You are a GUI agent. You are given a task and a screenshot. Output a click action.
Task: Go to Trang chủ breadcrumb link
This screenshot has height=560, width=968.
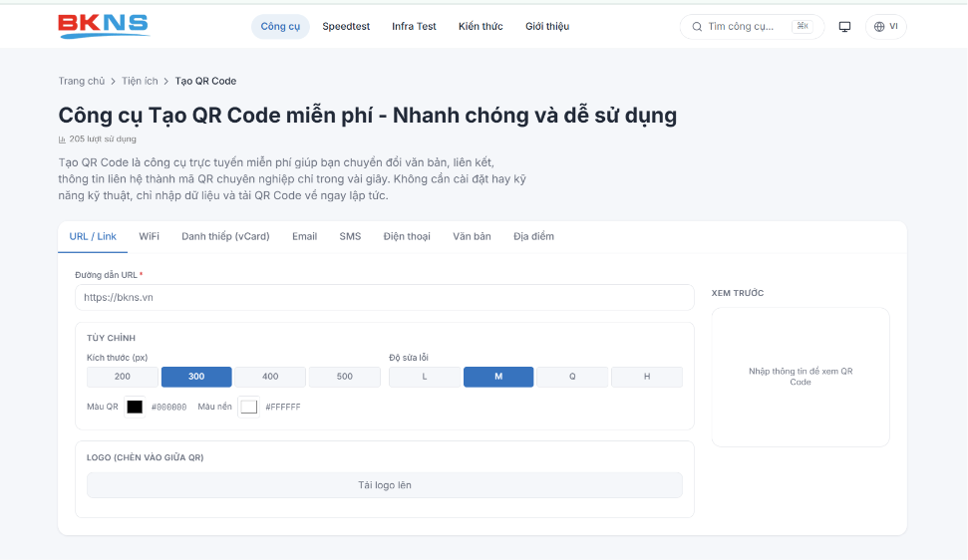point(82,81)
